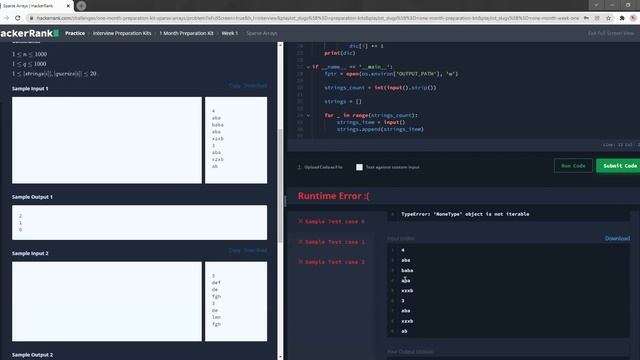Click the Sample Output 1 box

(x=140, y=222)
